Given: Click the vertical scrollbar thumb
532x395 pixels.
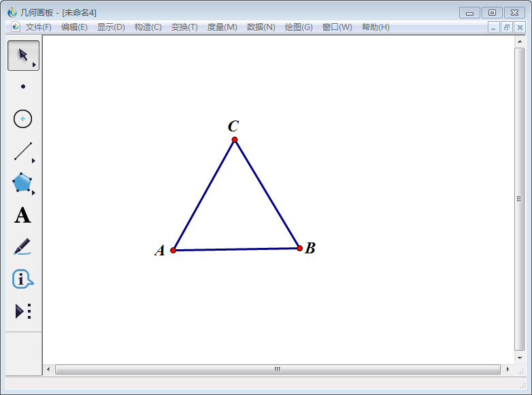Looking at the screenshot, I should 520,199.
